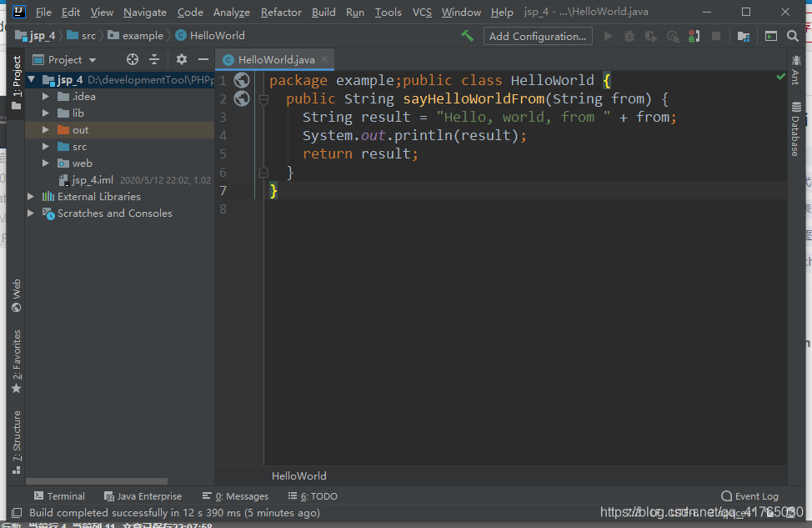This screenshot has height=528, width=812.
Task: Open the Database side tool window
Action: click(795, 129)
